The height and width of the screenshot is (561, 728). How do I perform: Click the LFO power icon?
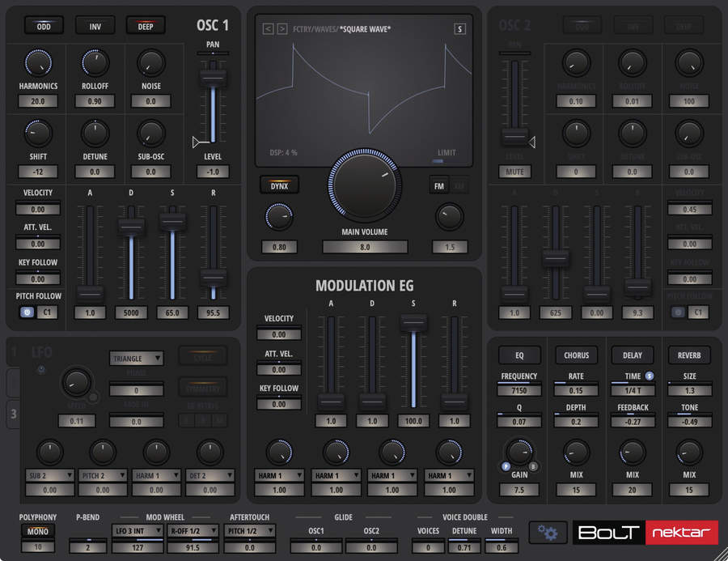pyautogui.click(x=41, y=369)
